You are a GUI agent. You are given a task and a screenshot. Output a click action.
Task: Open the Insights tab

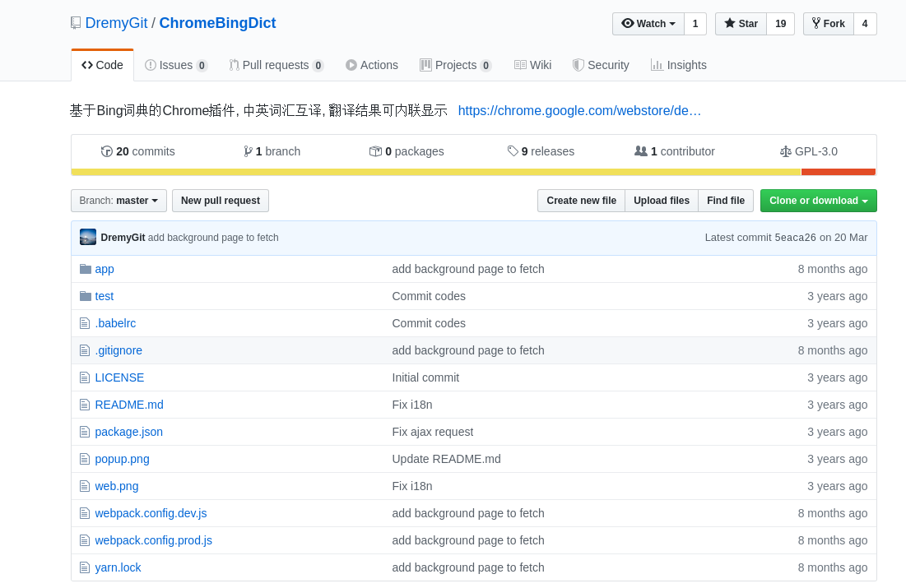click(678, 65)
